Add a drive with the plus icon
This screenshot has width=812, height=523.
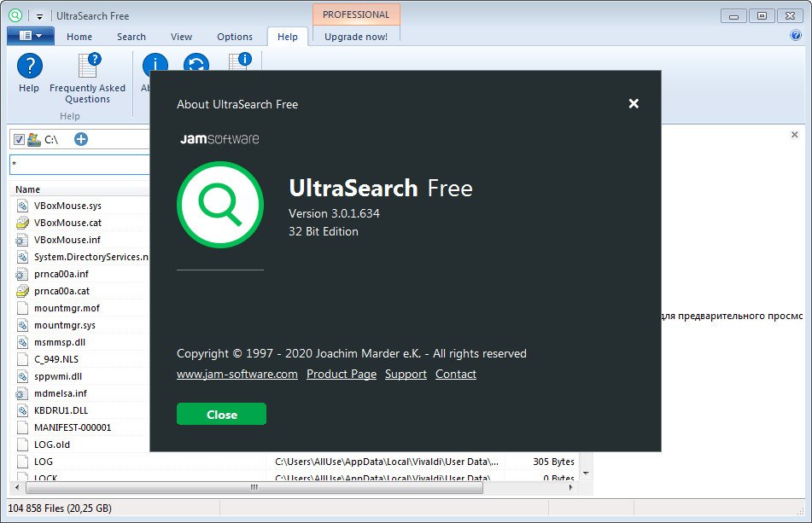pyautogui.click(x=81, y=139)
